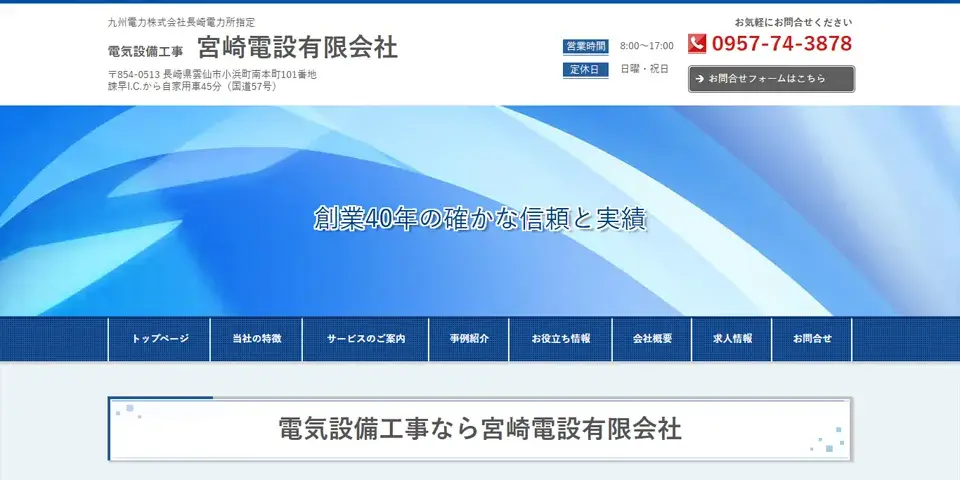Click the 九州電力株式会社長崎電力所指定 tagline
960x480 pixels.
pos(181,23)
